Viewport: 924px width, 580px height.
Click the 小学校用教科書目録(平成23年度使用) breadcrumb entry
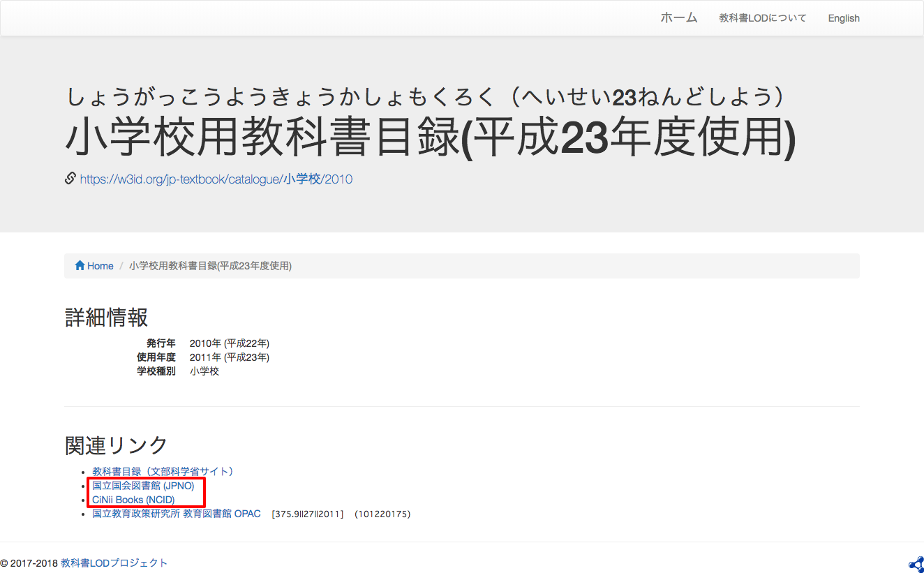tap(210, 266)
